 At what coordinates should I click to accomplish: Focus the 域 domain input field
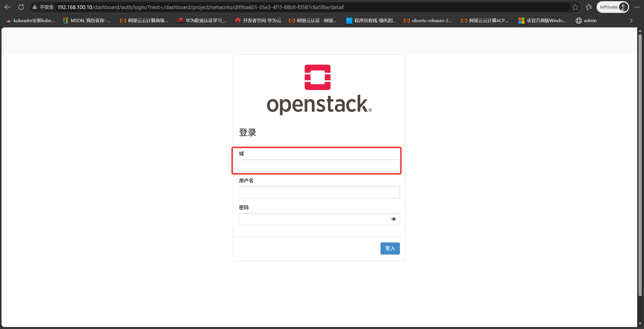click(x=319, y=166)
